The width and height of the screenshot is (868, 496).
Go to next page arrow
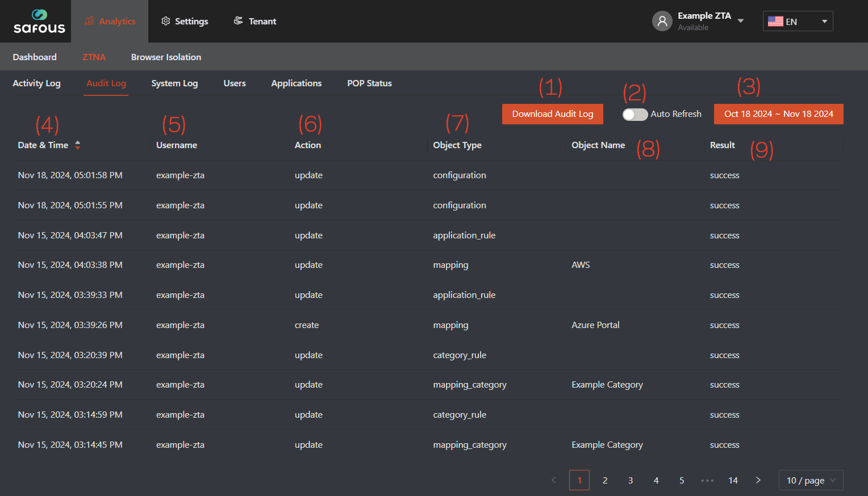coord(758,480)
